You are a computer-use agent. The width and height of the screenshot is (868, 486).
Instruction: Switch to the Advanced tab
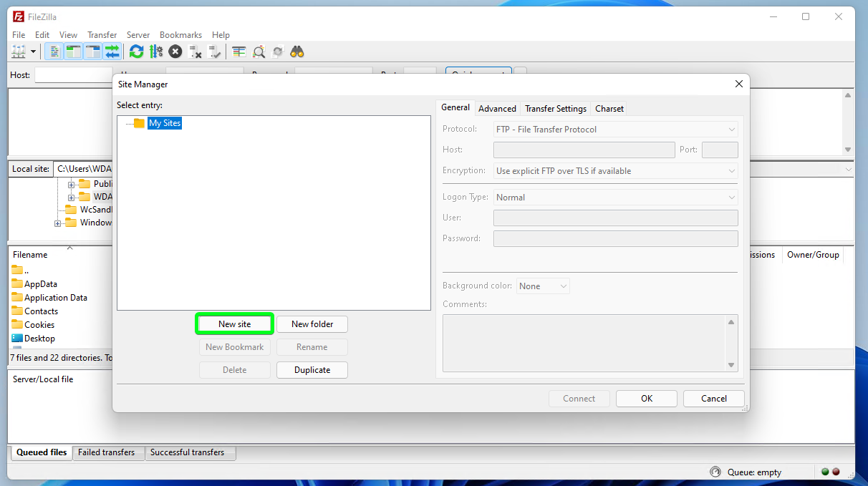coord(497,109)
